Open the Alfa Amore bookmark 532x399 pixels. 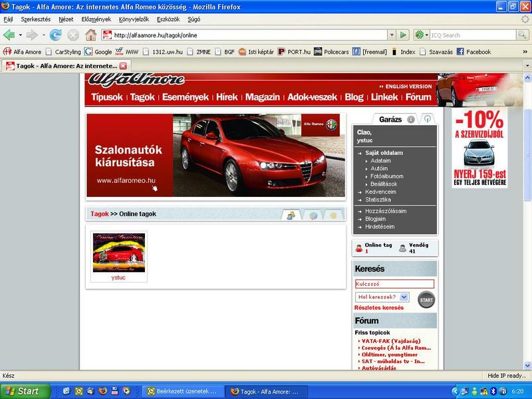pyautogui.click(x=23, y=52)
